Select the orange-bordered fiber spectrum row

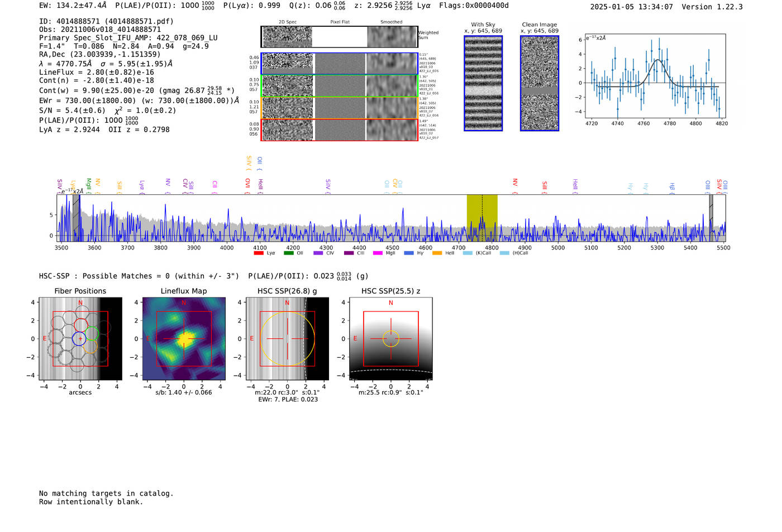pos(339,108)
